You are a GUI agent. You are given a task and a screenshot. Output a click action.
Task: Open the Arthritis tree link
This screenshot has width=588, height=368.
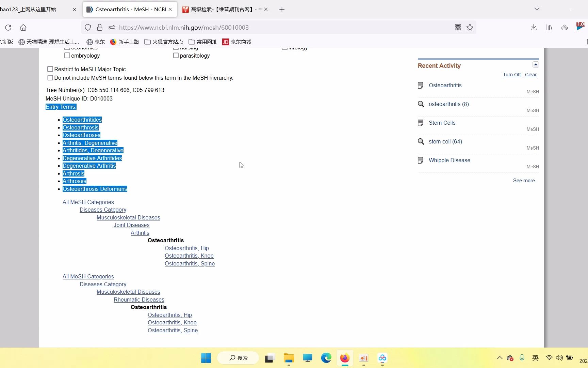point(140,233)
